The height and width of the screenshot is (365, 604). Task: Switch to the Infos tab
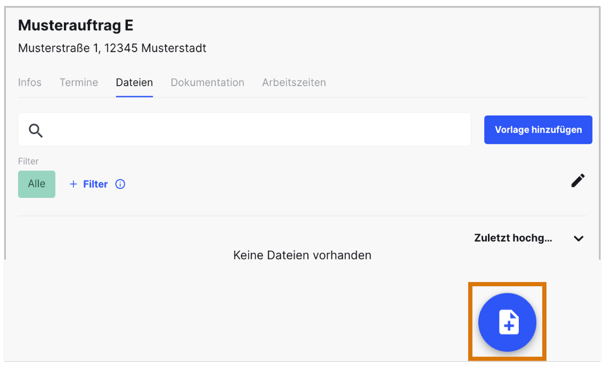click(x=30, y=82)
